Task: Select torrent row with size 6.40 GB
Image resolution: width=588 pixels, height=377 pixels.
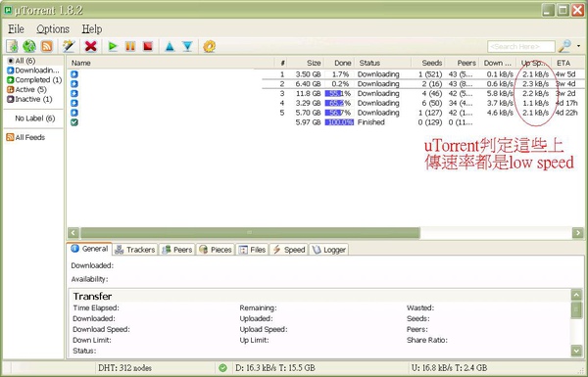Action: (x=325, y=84)
